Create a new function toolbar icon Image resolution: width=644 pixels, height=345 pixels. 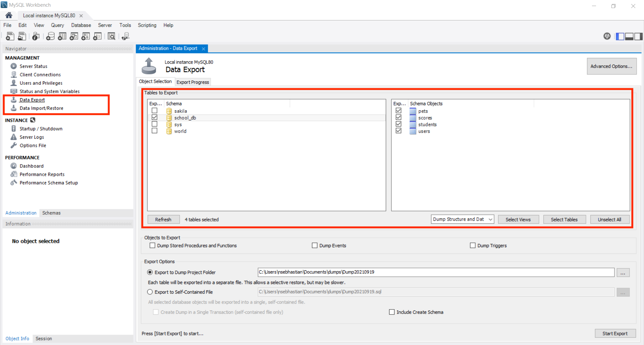pyautogui.click(x=97, y=36)
